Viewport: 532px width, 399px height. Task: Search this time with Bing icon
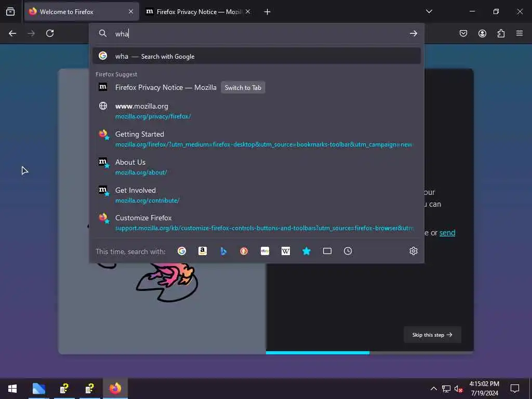[x=223, y=251]
